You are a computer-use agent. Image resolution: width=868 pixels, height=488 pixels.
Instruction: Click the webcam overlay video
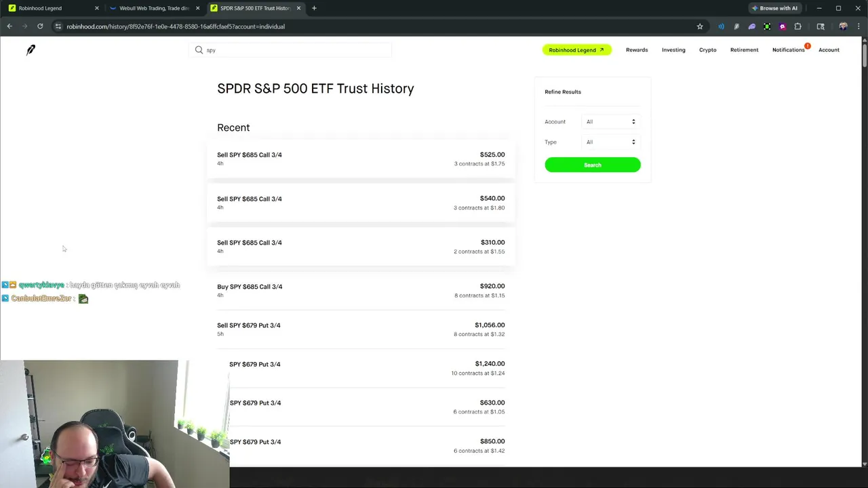click(x=115, y=424)
